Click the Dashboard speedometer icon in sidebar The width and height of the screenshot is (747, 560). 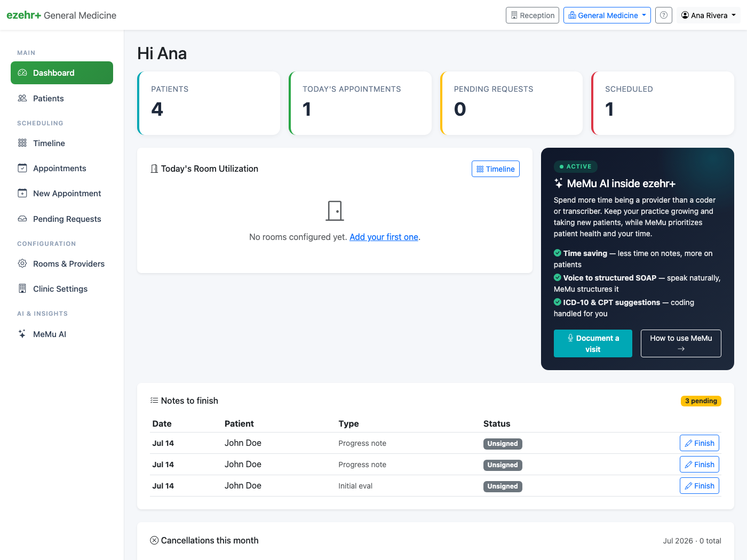(x=22, y=73)
